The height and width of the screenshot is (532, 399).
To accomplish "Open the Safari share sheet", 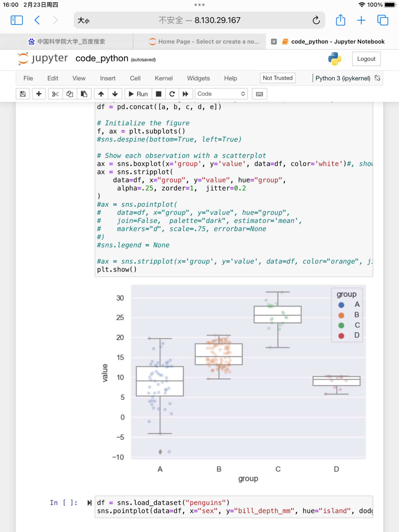I will pos(340,20).
